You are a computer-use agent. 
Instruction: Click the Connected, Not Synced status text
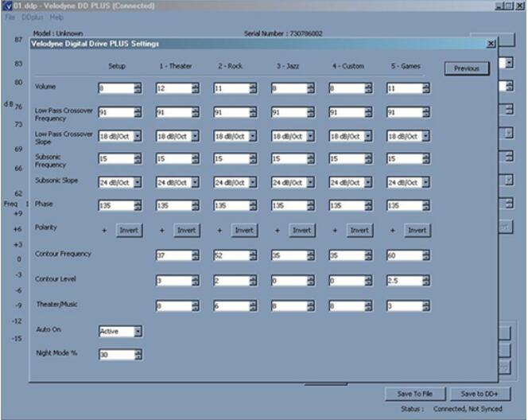(468, 409)
